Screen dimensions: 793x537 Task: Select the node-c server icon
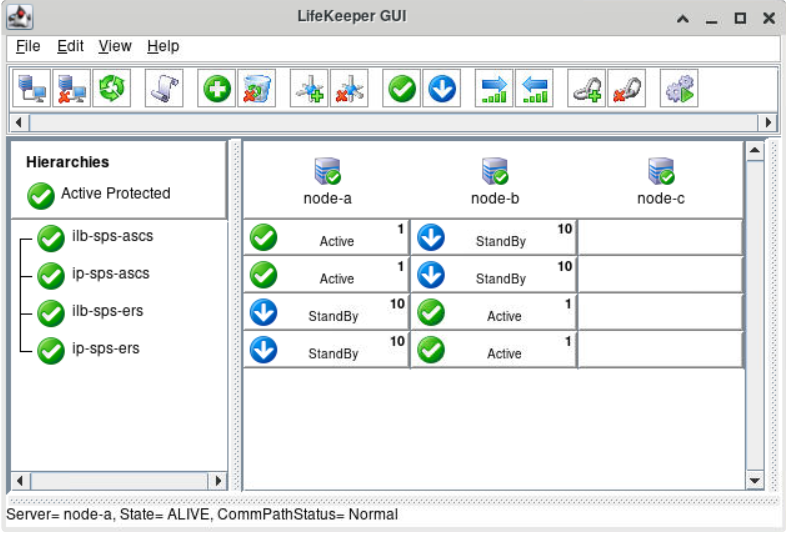[x=661, y=171]
